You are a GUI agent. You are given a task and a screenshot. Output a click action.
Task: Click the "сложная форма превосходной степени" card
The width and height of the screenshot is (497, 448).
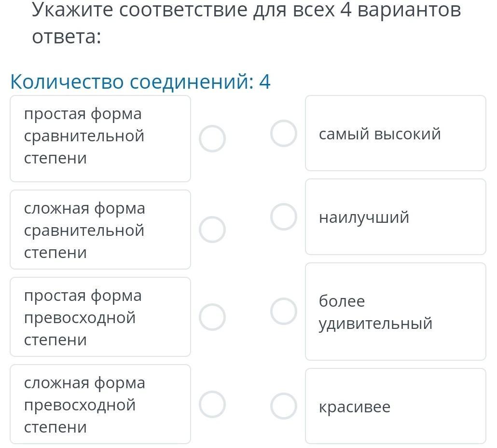click(x=100, y=404)
